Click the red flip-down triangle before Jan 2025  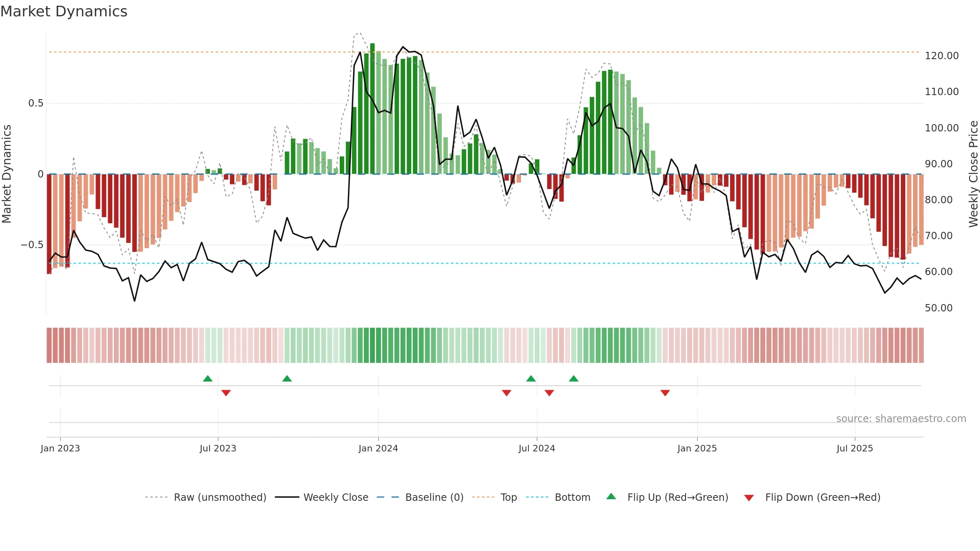coord(665,393)
